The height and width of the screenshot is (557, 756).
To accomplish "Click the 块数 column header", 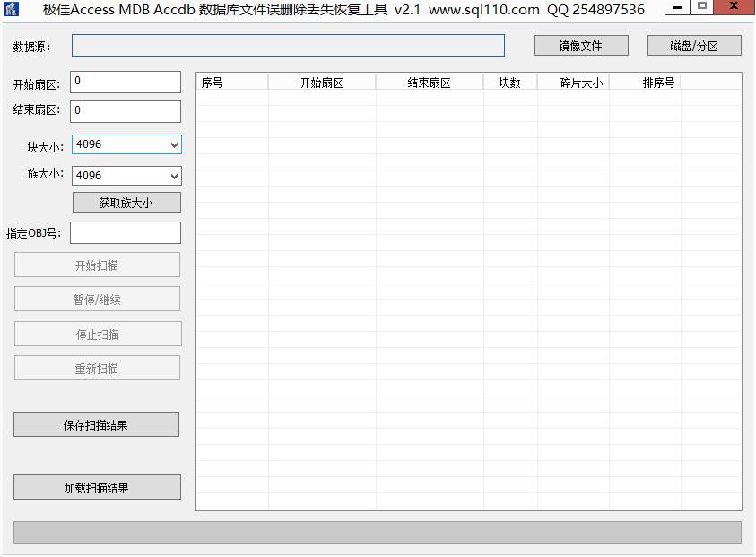I will (x=510, y=83).
